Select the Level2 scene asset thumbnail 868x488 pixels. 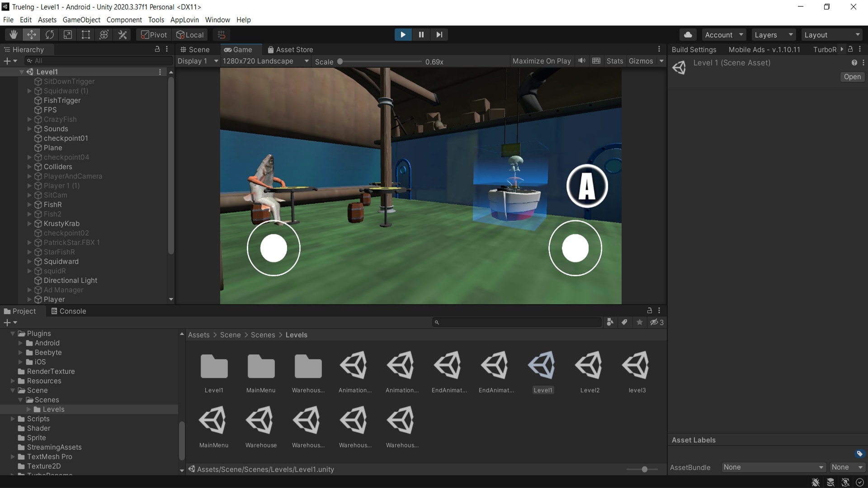point(590,371)
